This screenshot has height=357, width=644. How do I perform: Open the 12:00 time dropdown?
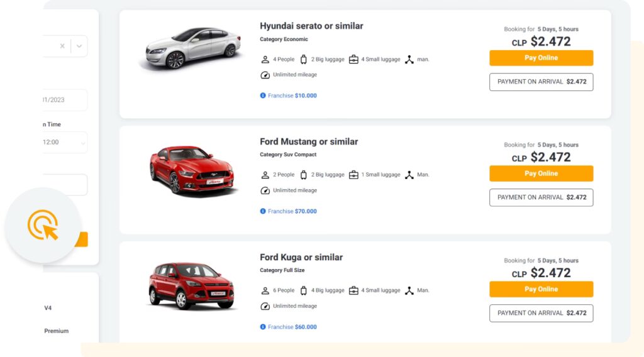(x=63, y=143)
